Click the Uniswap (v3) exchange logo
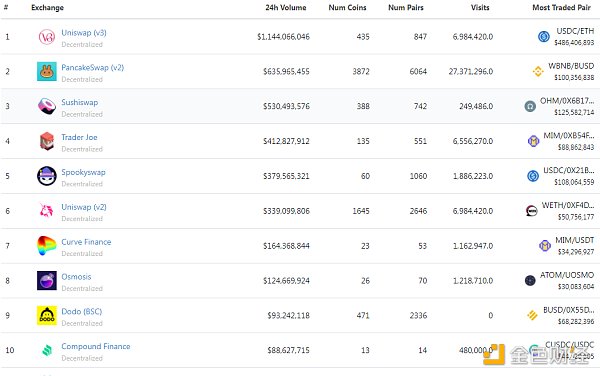Viewport: 600px width, 376px height. coord(47,37)
